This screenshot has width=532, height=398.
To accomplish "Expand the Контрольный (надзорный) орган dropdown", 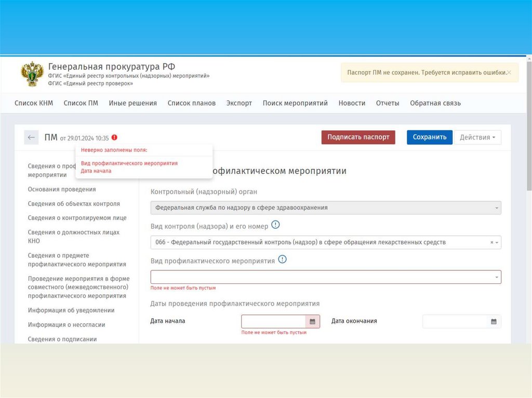I will coord(326,208).
